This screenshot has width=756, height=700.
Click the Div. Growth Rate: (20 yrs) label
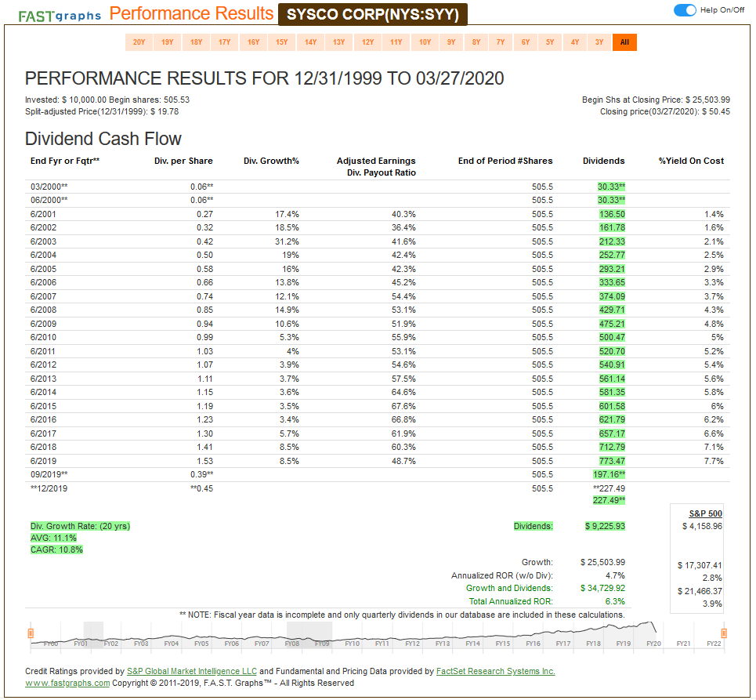pyautogui.click(x=80, y=526)
